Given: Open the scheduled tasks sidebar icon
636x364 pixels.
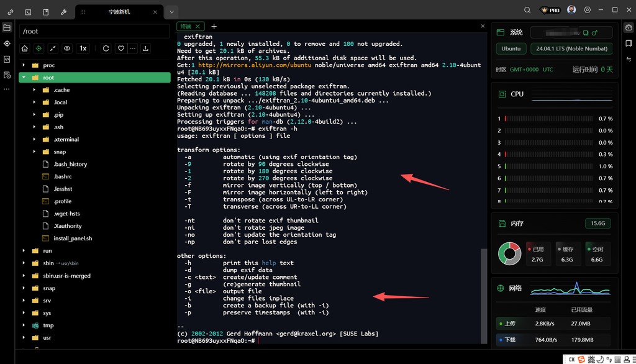Looking at the screenshot, I should coord(7,75).
